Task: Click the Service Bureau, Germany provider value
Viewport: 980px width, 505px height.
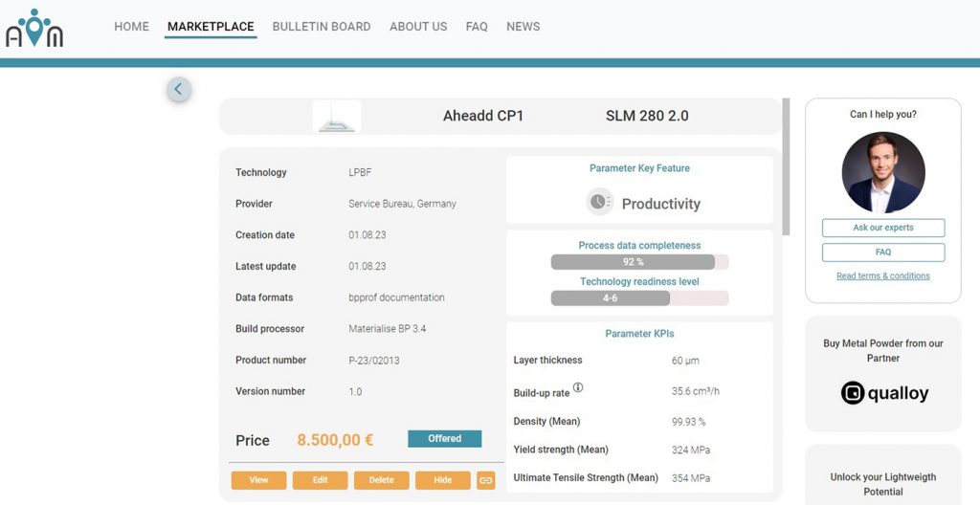Action: click(x=402, y=204)
